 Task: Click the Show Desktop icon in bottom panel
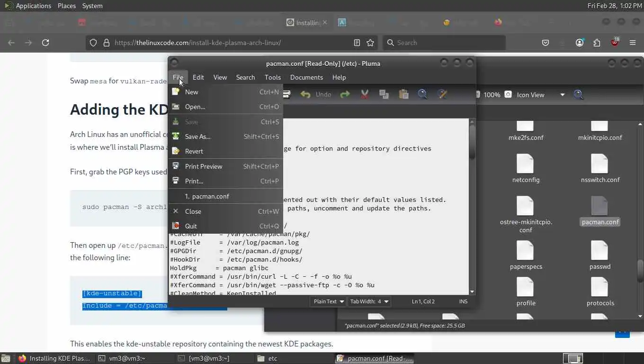click(x=5, y=358)
